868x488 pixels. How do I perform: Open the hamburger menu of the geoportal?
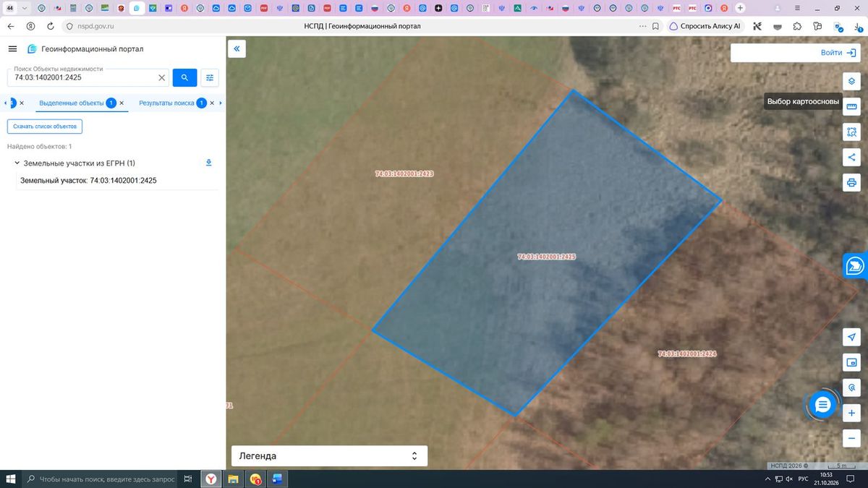[12, 48]
